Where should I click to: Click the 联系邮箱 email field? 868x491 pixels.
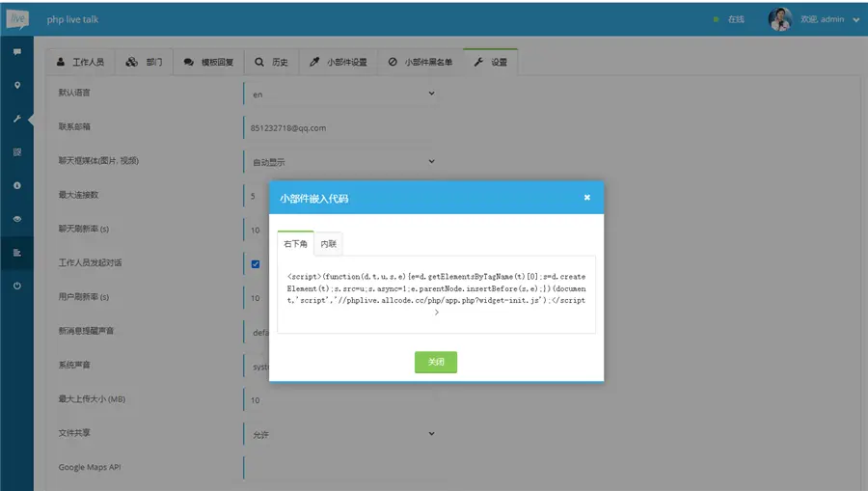(x=340, y=128)
